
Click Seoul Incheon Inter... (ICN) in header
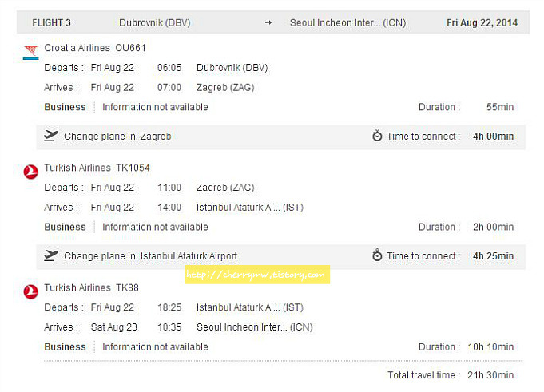coord(347,23)
